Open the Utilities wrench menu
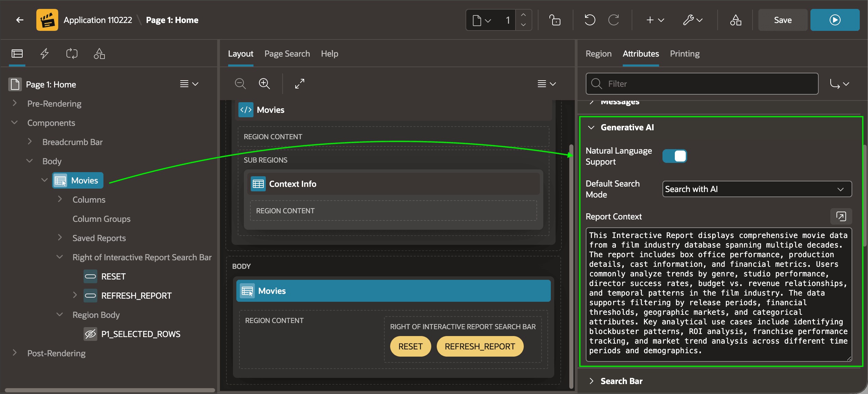This screenshot has height=394, width=868. 693,20
